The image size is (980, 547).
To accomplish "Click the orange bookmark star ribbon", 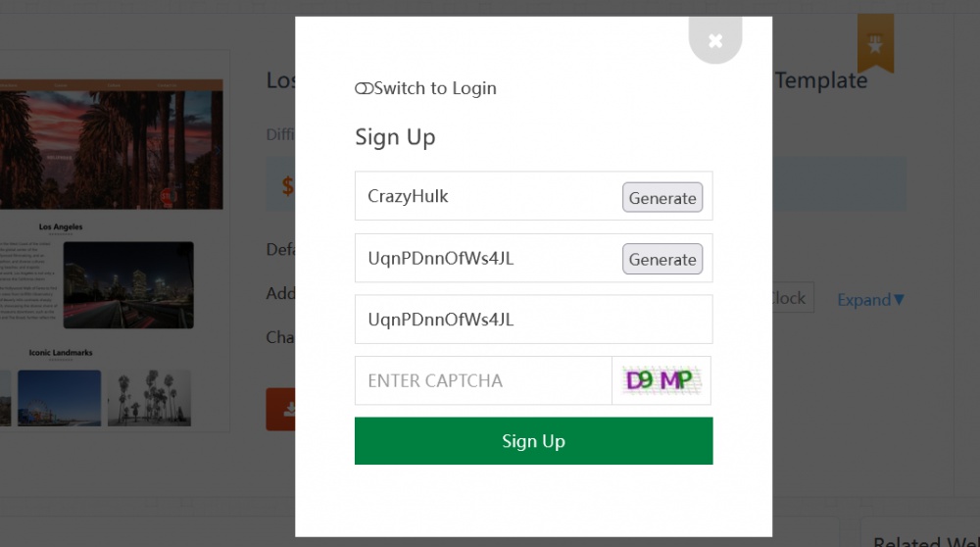I will [875, 44].
